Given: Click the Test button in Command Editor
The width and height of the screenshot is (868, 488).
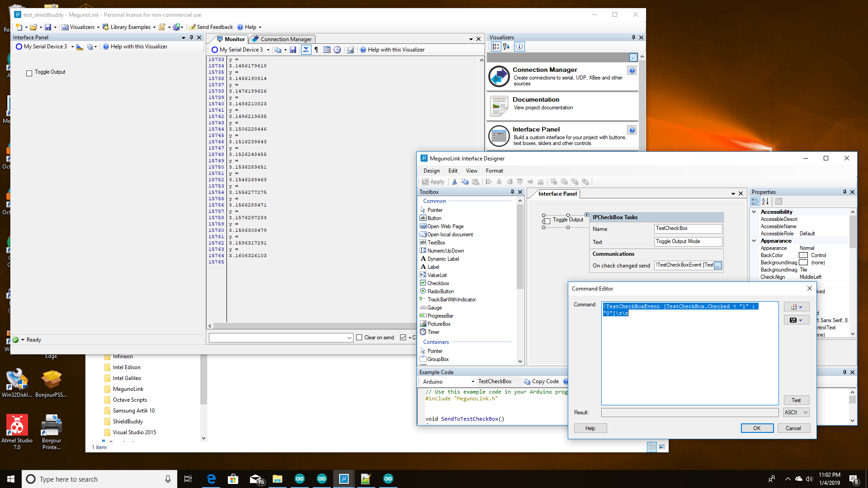Looking at the screenshot, I should 796,400.
